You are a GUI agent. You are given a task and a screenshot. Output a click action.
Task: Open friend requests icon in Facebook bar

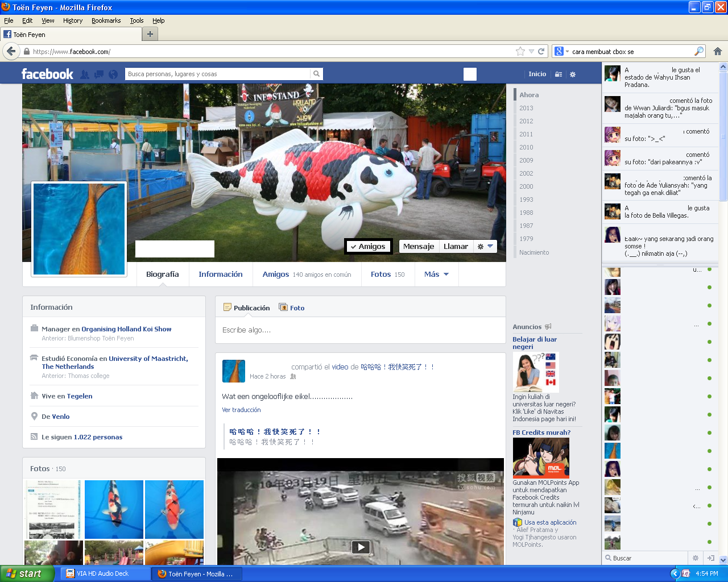[x=85, y=74]
